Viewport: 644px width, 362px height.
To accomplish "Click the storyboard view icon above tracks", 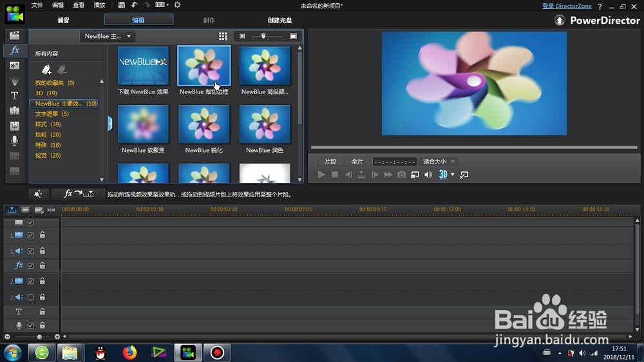I will [x=26, y=210].
